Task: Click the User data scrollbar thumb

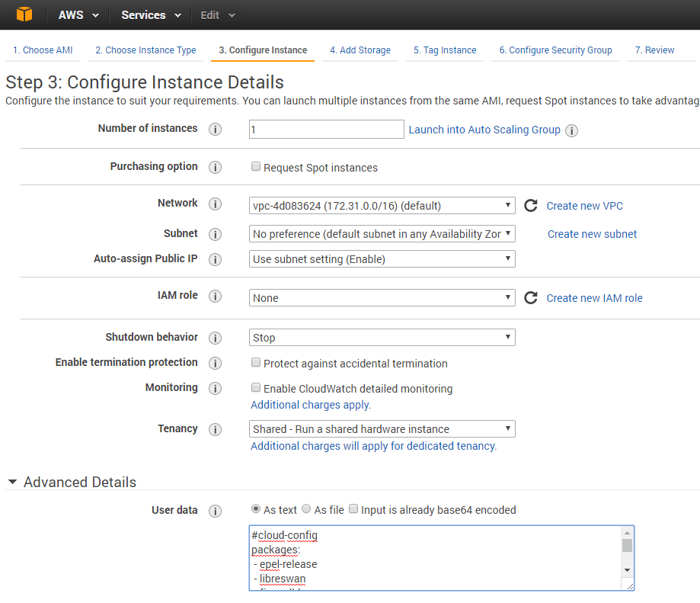Action: [627, 545]
